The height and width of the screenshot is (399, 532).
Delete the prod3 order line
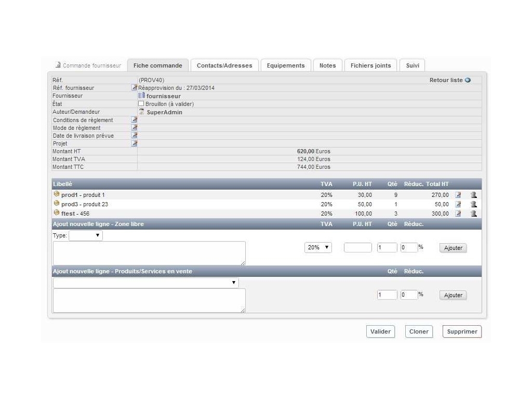point(473,205)
